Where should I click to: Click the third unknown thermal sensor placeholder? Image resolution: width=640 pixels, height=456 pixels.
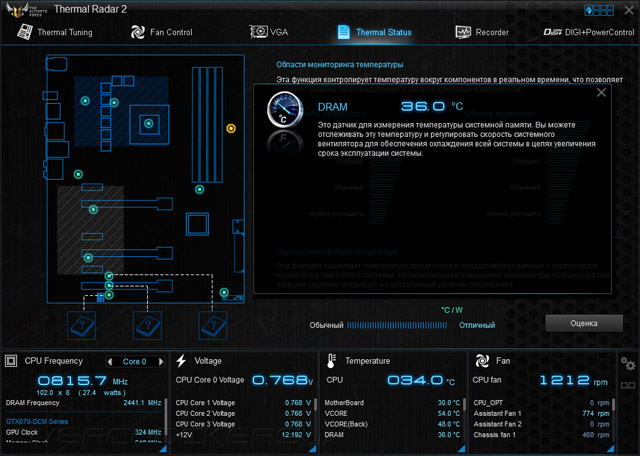pos(213,325)
